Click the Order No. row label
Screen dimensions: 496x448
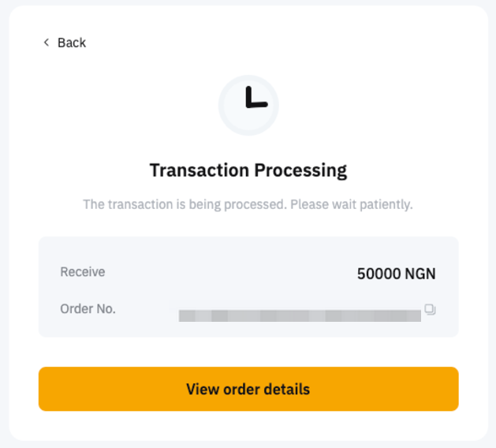coord(88,309)
